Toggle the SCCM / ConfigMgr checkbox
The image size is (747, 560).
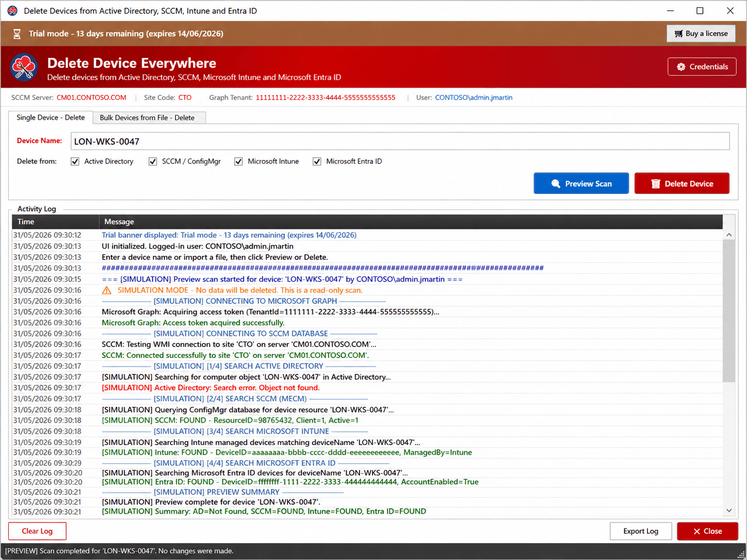[153, 161]
